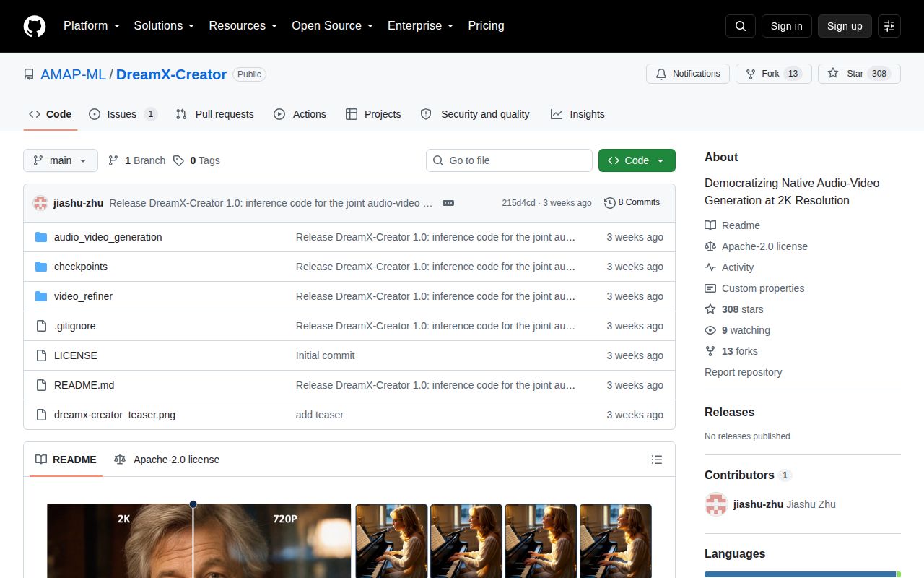
Task: Click the search magnifier icon in header
Action: (741, 26)
